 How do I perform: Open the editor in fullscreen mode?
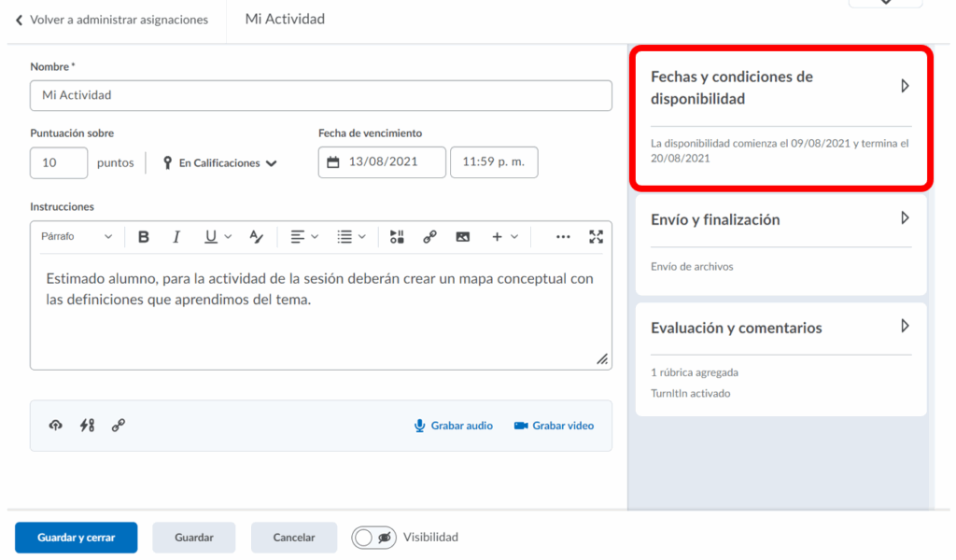[596, 237]
